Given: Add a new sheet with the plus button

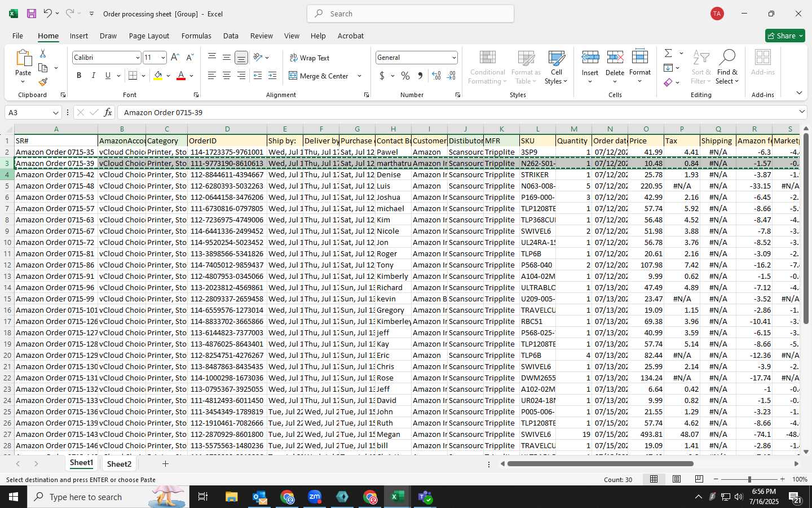Looking at the screenshot, I should pyautogui.click(x=165, y=464).
